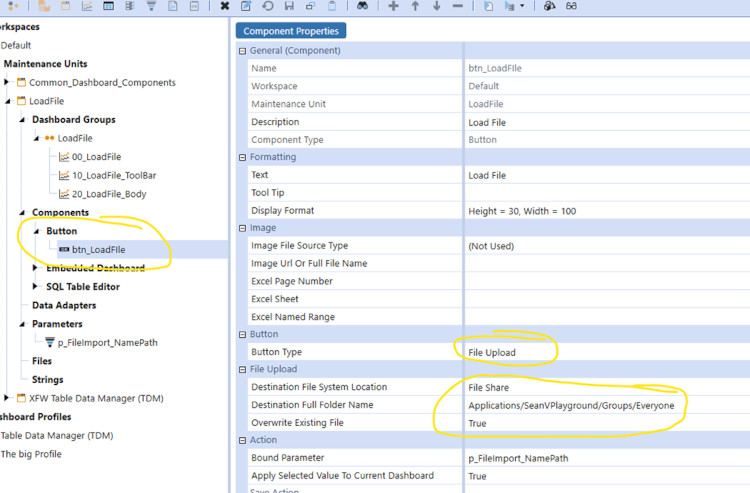Click the Button Type value File Upload
Image resolution: width=750 pixels, height=493 pixels.
tap(492, 352)
